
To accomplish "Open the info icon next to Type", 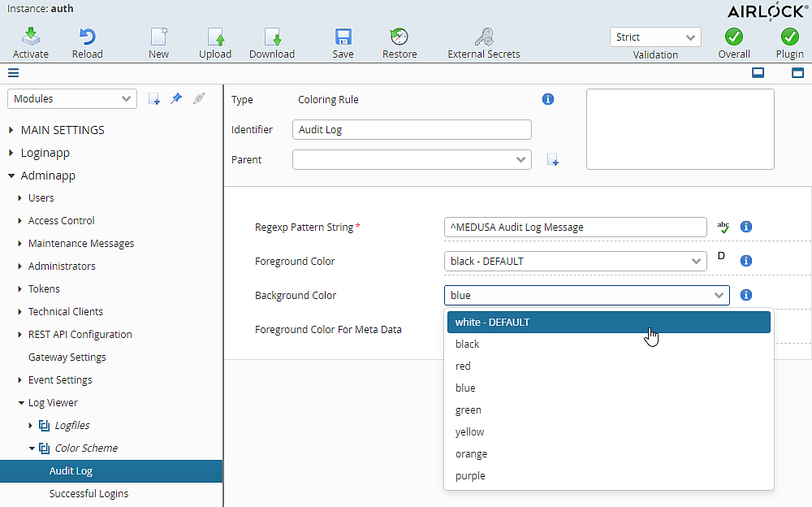I will tap(548, 99).
